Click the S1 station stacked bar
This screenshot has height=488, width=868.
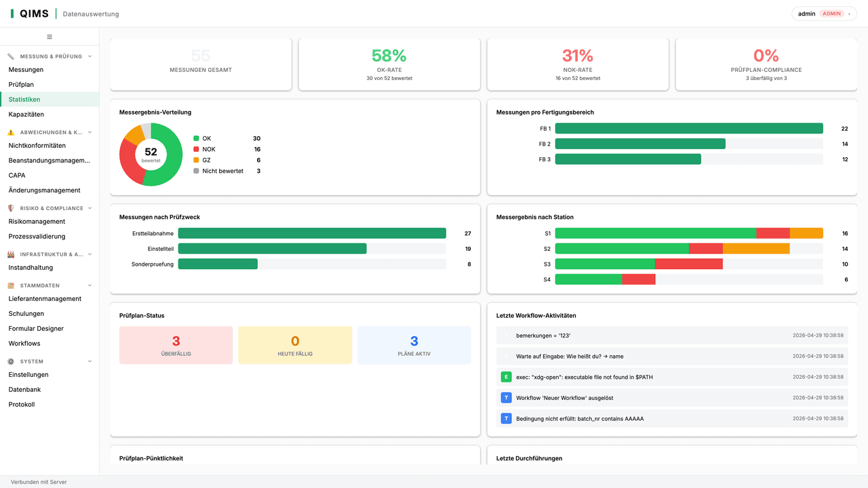click(x=689, y=233)
